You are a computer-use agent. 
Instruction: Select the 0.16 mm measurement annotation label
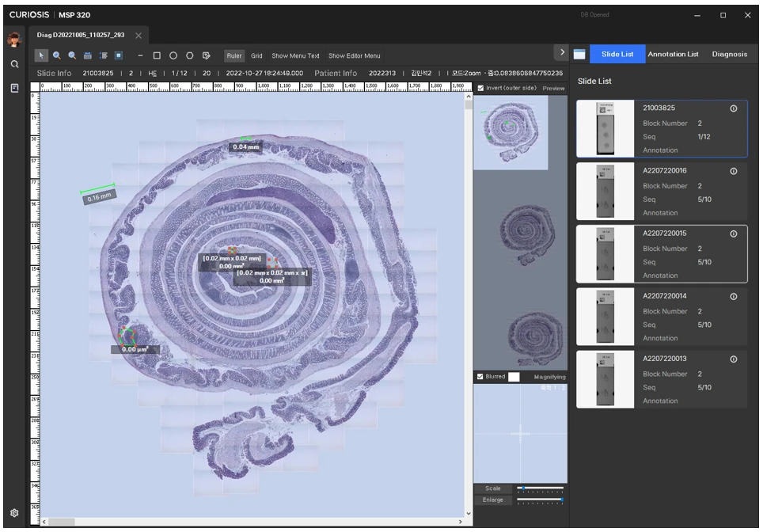[99, 197]
